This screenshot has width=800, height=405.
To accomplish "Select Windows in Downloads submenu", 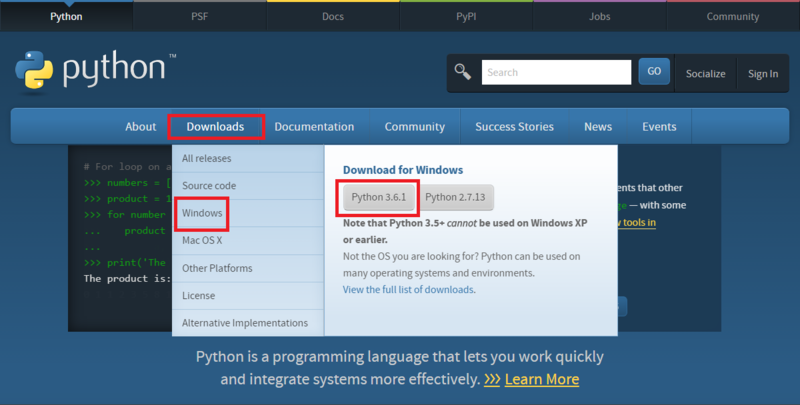I will [x=248, y=213].
